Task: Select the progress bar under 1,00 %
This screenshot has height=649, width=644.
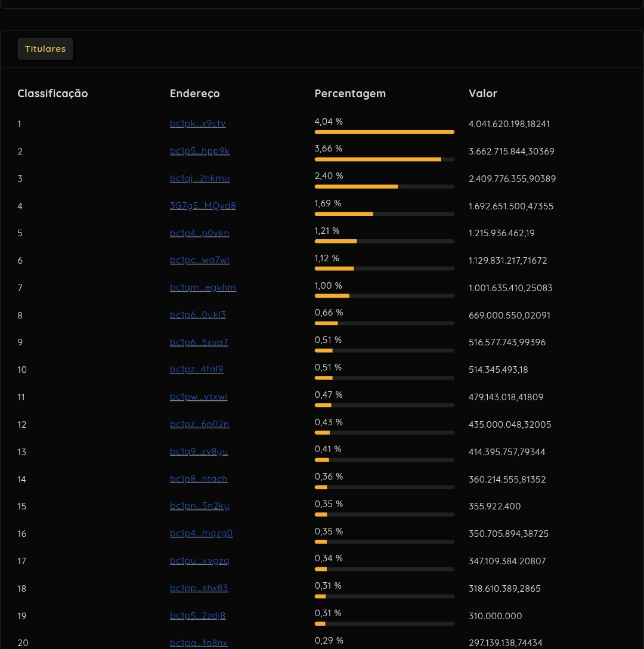Action: [x=385, y=296]
